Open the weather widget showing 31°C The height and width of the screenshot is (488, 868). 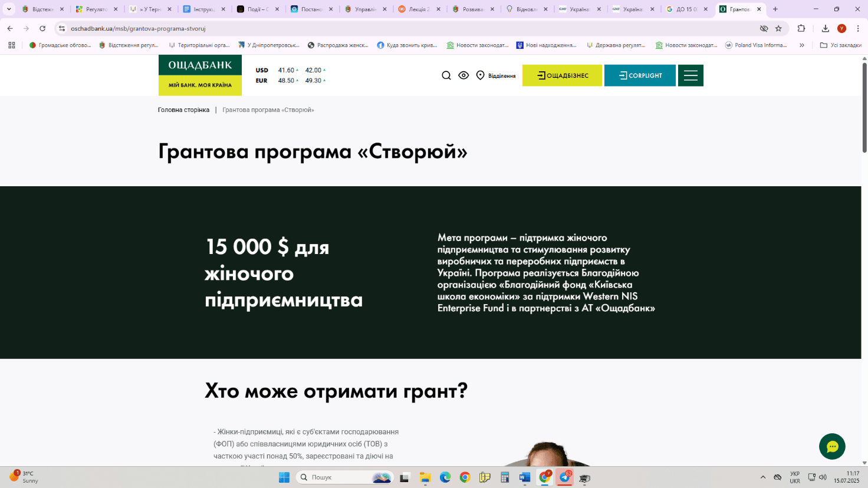coord(24,477)
